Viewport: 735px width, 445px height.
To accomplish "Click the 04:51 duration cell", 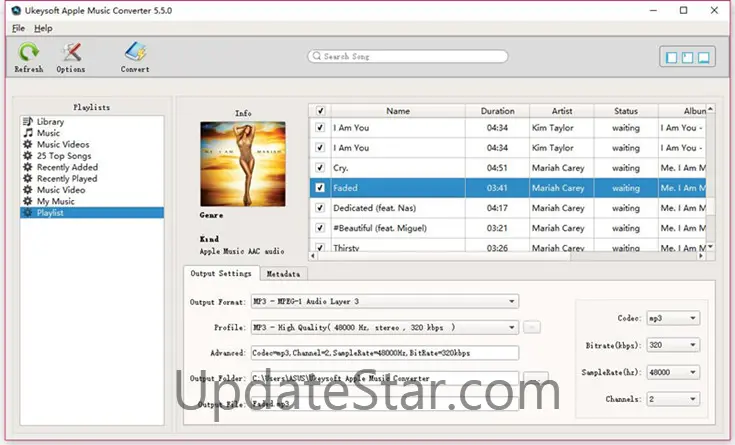I will (x=497, y=168).
